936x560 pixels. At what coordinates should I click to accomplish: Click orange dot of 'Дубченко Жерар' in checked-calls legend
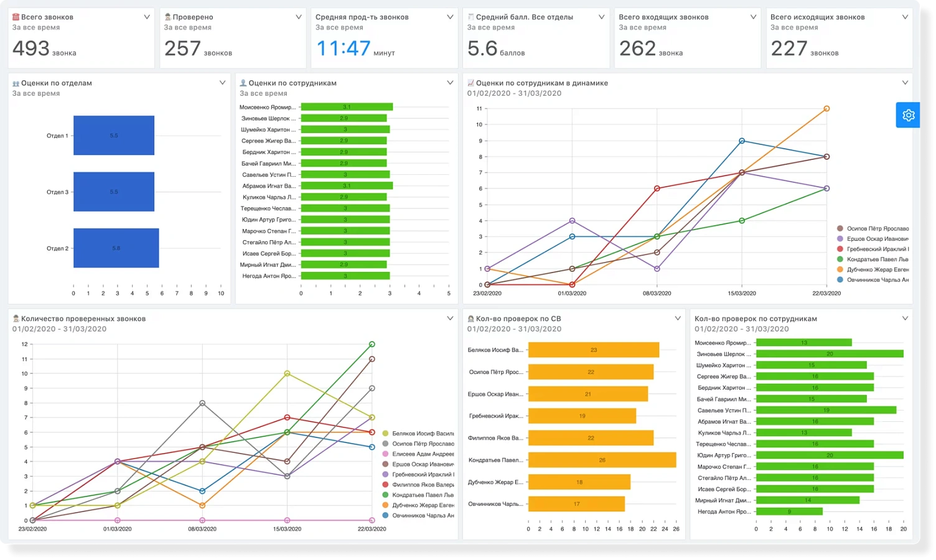click(386, 505)
